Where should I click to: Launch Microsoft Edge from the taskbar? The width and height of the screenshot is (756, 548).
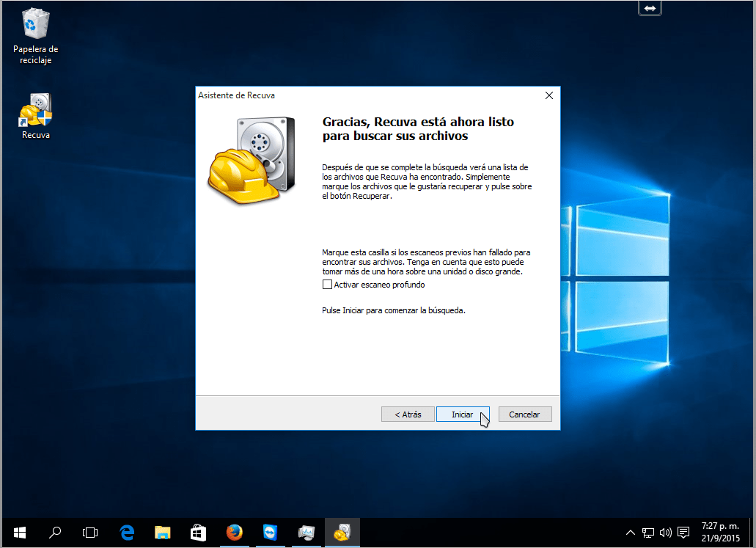[127, 533]
